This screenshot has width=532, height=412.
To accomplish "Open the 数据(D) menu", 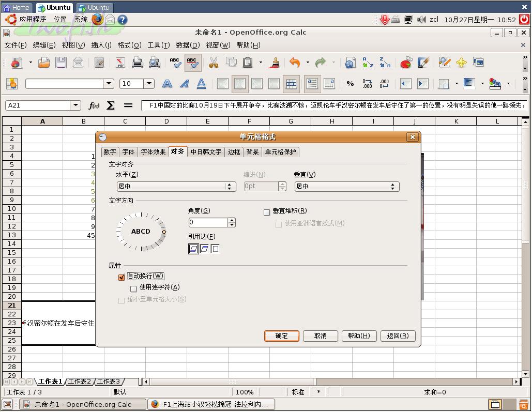I will [188, 45].
